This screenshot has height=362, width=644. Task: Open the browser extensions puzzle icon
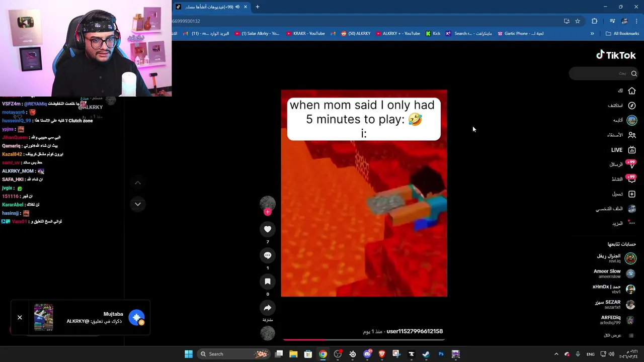coord(595,21)
